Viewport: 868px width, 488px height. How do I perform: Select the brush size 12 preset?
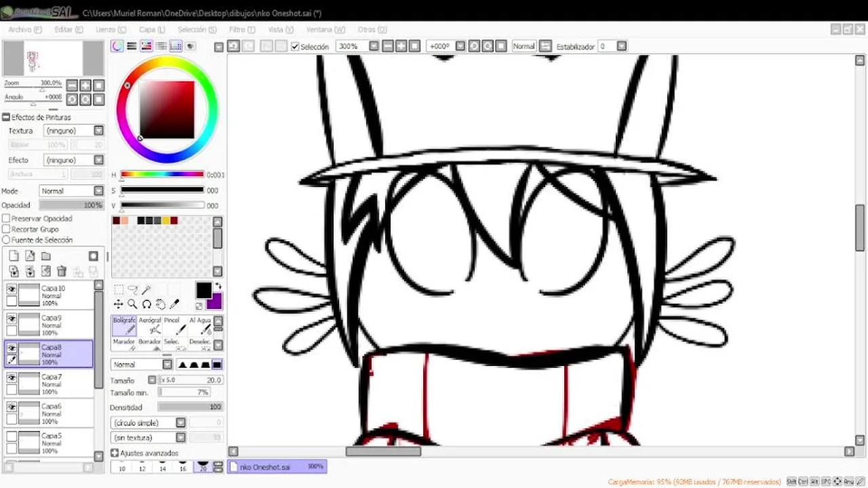pyautogui.click(x=142, y=467)
